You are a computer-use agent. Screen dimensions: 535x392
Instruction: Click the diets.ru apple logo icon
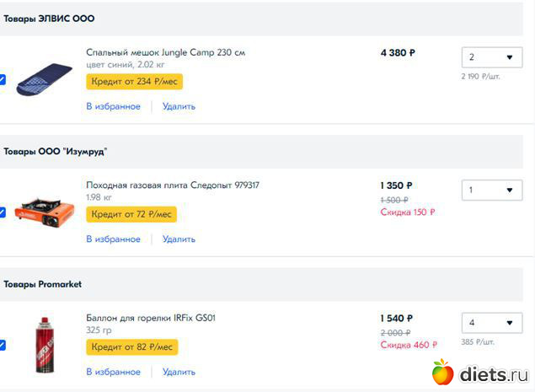pyautogui.click(x=442, y=373)
